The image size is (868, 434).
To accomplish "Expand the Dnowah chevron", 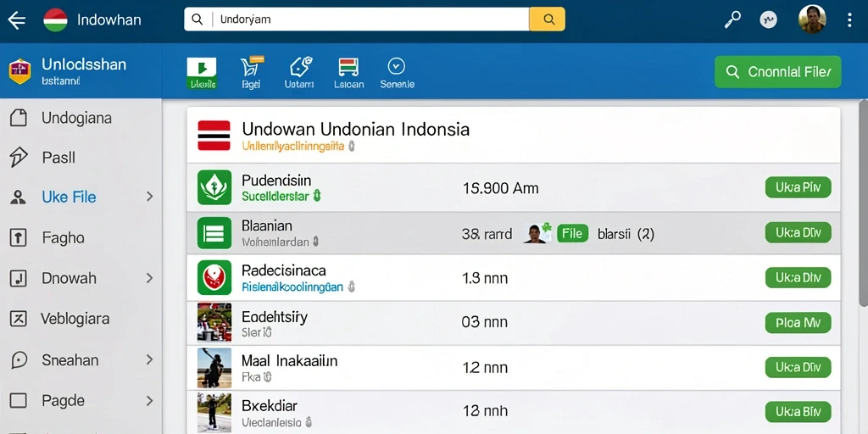I will pos(149,278).
